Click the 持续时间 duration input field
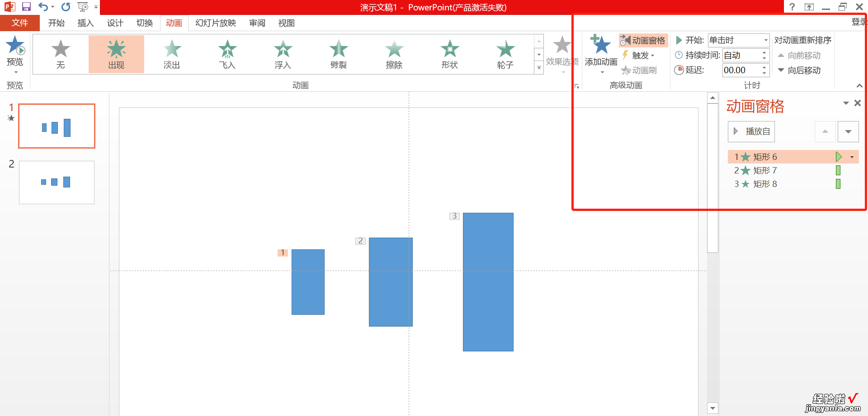The width and height of the screenshot is (868, 416). click(741, 55)
